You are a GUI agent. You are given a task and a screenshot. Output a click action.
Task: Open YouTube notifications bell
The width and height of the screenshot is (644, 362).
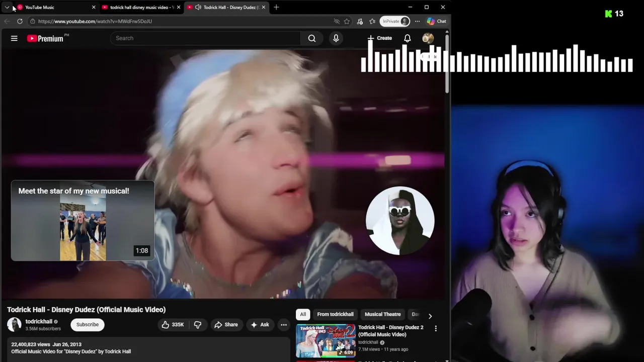[408, 38]
